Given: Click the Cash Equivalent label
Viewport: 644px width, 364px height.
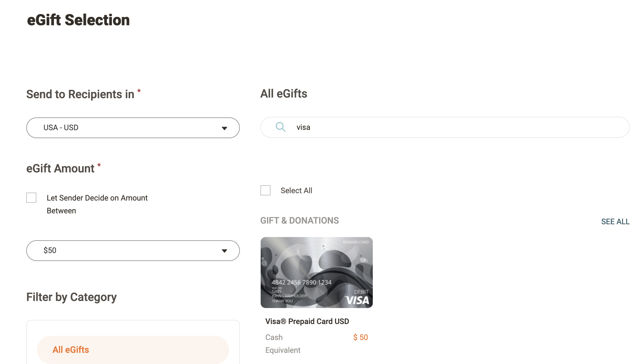Looking at the screenshot, I should [282, 344].
